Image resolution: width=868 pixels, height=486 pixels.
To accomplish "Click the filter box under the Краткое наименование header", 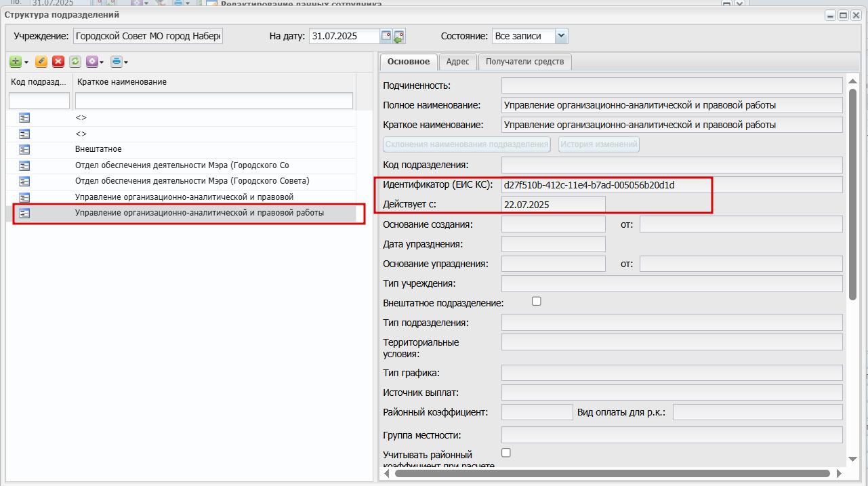I will coord(214,101).
